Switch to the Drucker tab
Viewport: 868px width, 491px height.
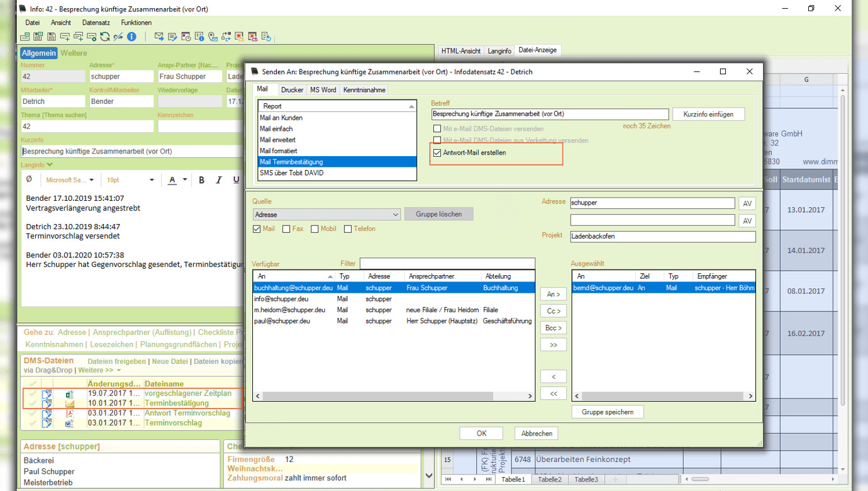(292, 90)
